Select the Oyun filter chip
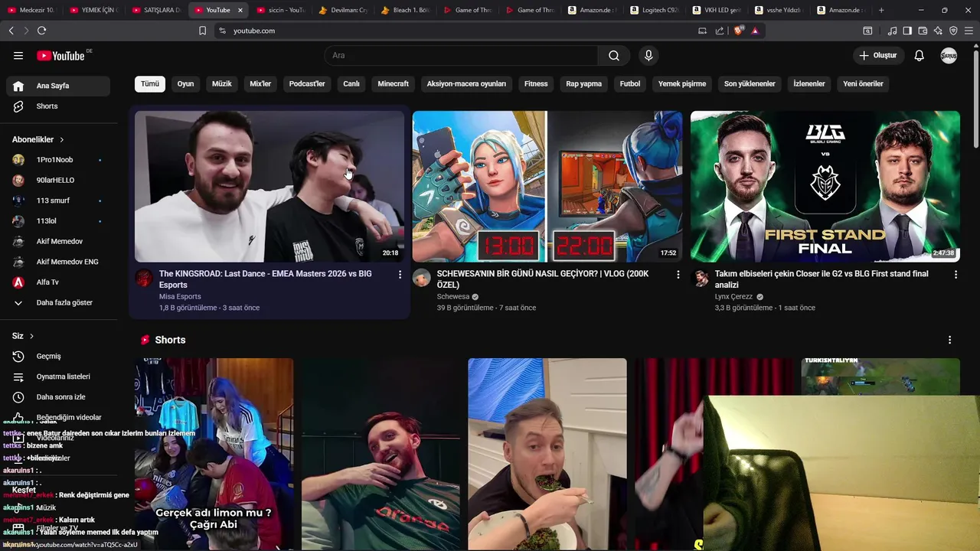The image size is (980, 551). (x=186, y=83)
